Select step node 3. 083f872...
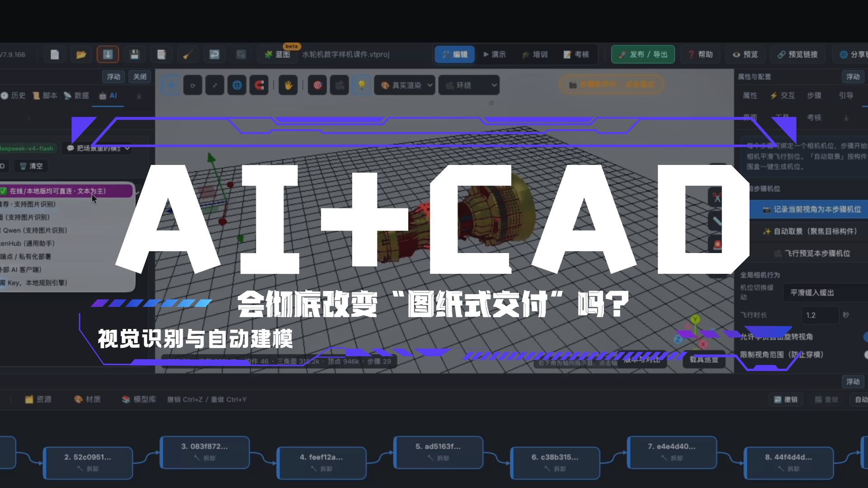The width and height of the screenshot is (868, 488). [205, 452]
